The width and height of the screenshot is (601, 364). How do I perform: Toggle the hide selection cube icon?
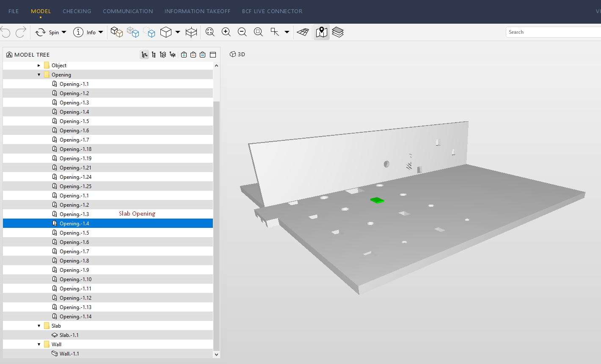coord(149,32)
